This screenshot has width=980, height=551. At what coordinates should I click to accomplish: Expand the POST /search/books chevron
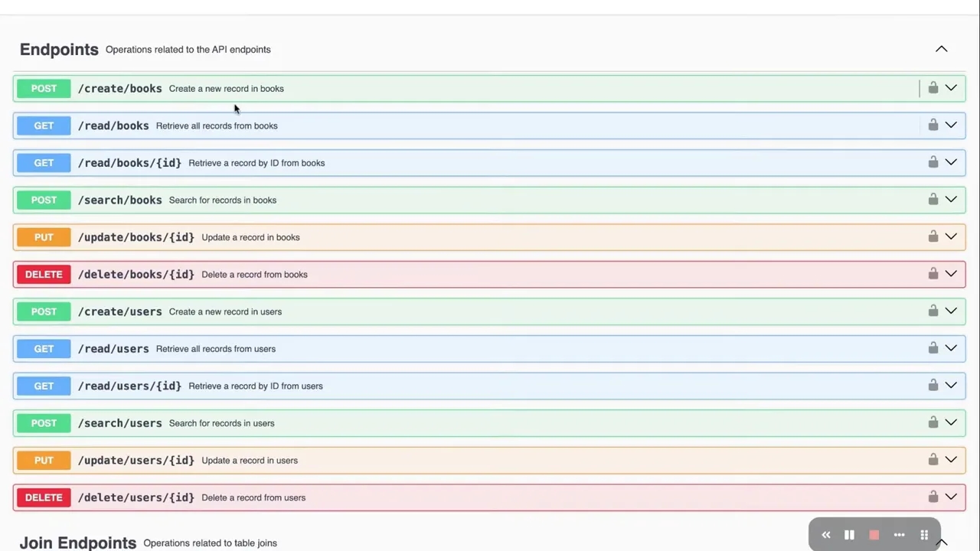[951, 199]
